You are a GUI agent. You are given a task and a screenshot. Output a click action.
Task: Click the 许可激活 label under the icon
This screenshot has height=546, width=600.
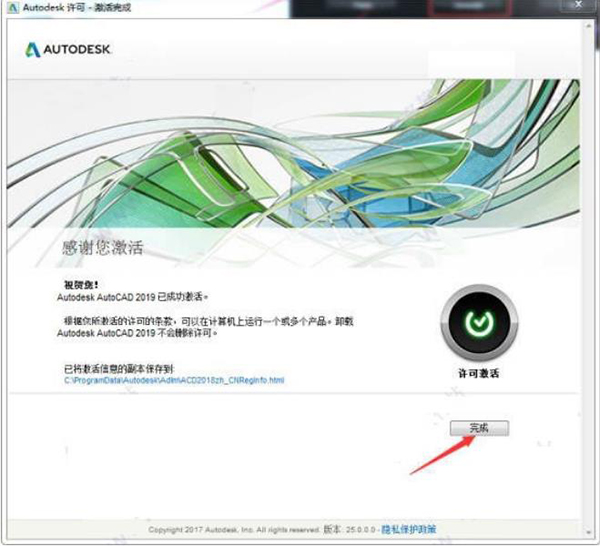point(479,373)
